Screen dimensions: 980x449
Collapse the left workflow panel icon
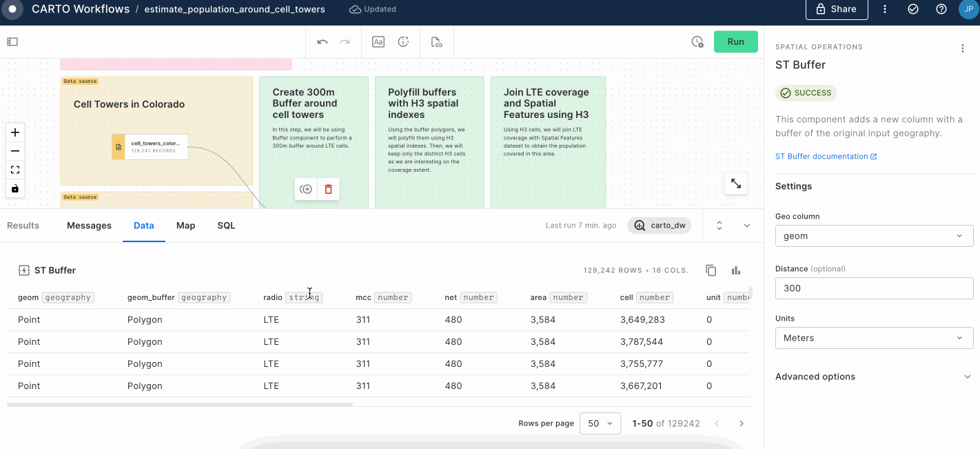coord(12,42)
